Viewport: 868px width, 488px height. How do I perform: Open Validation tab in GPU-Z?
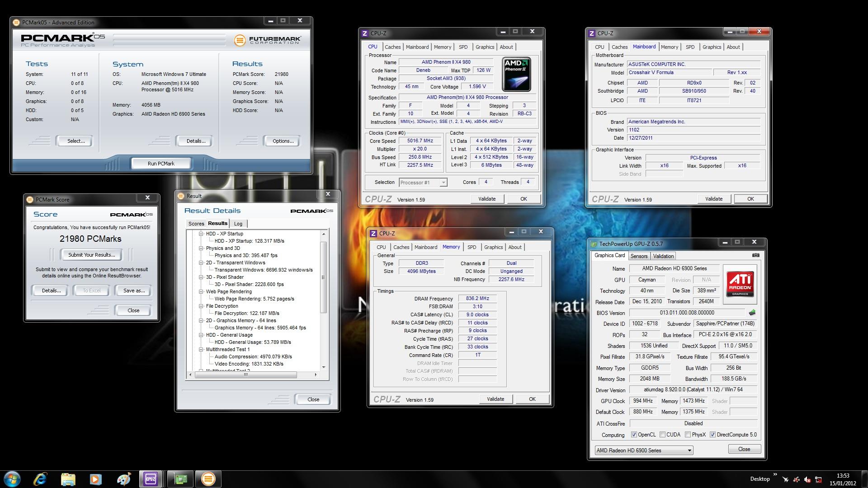coord(663,256)
